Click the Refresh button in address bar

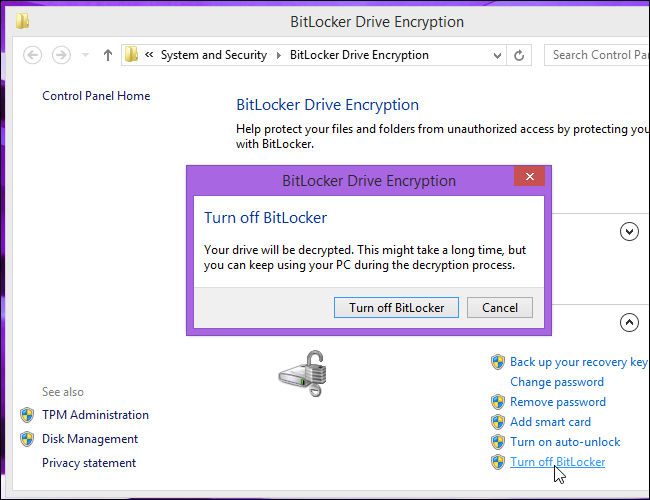pyautogui.click(x=520, y=55)
